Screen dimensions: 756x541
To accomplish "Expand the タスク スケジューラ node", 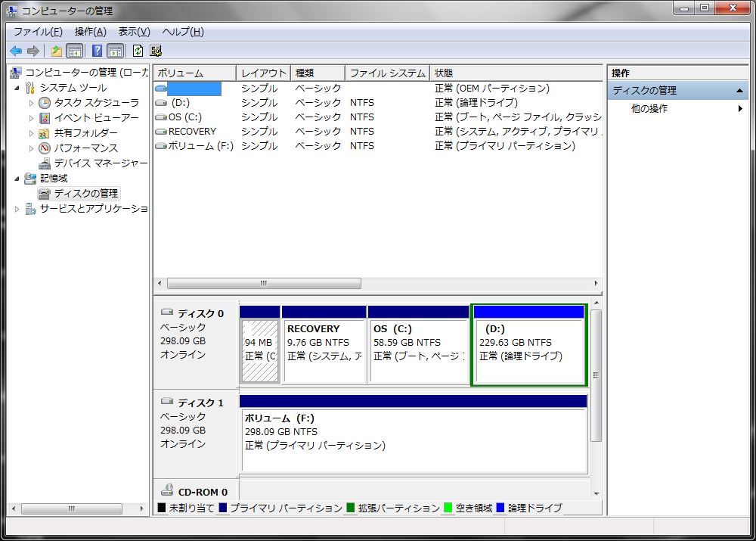I will pos(31,103).
